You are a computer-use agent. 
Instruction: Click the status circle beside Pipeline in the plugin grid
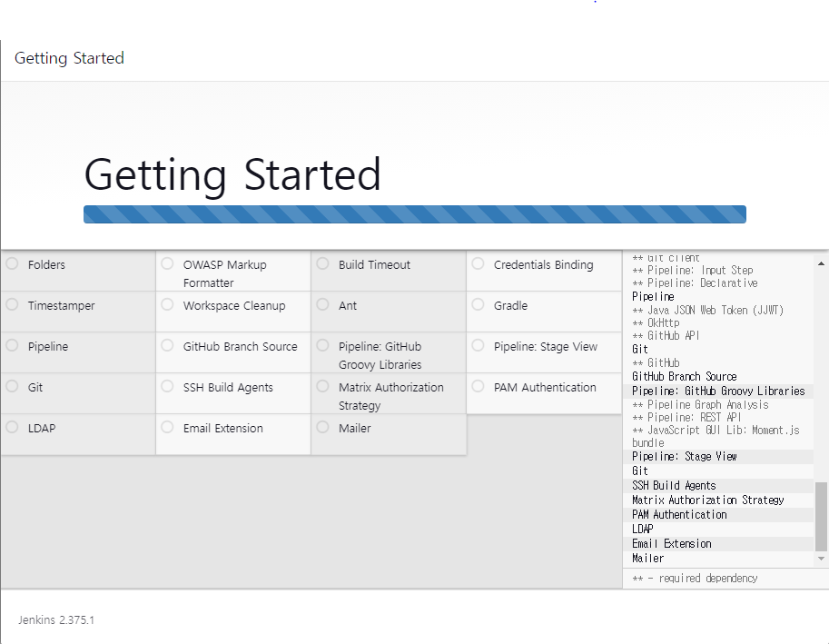point(12,346)
